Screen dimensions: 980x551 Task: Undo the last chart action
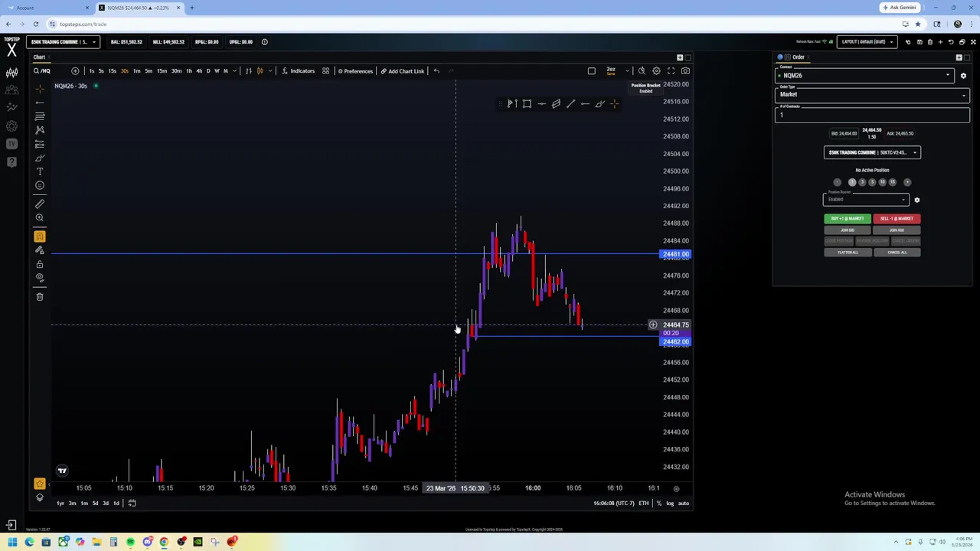(436, 71)
